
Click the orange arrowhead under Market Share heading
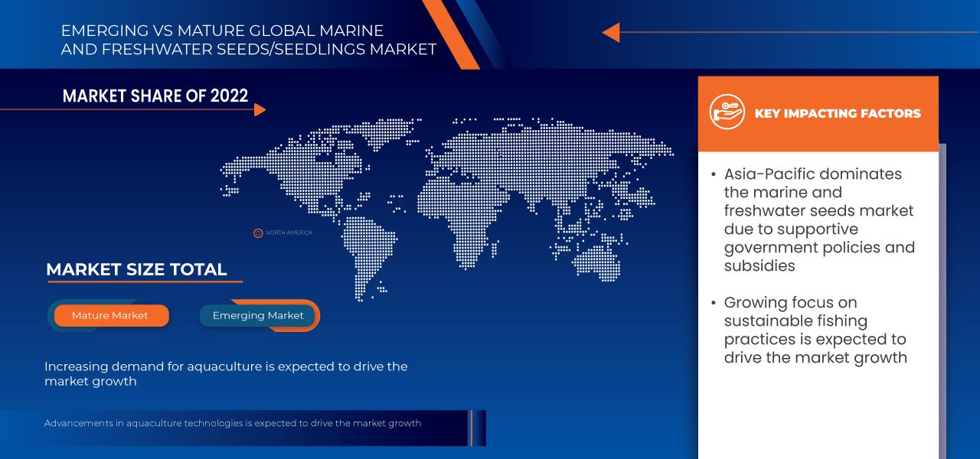(x=260, y=110)
